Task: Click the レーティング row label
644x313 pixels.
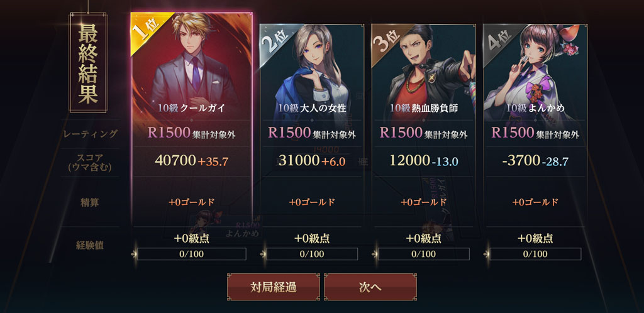Action: pos(91,134)
